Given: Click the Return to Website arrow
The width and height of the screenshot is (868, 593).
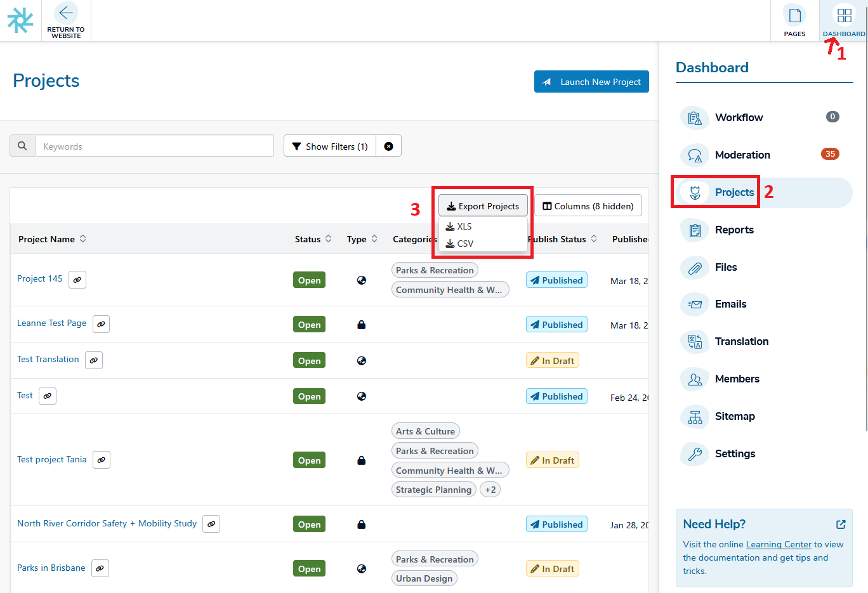Looking at the screenshot, I should tap(66, 14).
